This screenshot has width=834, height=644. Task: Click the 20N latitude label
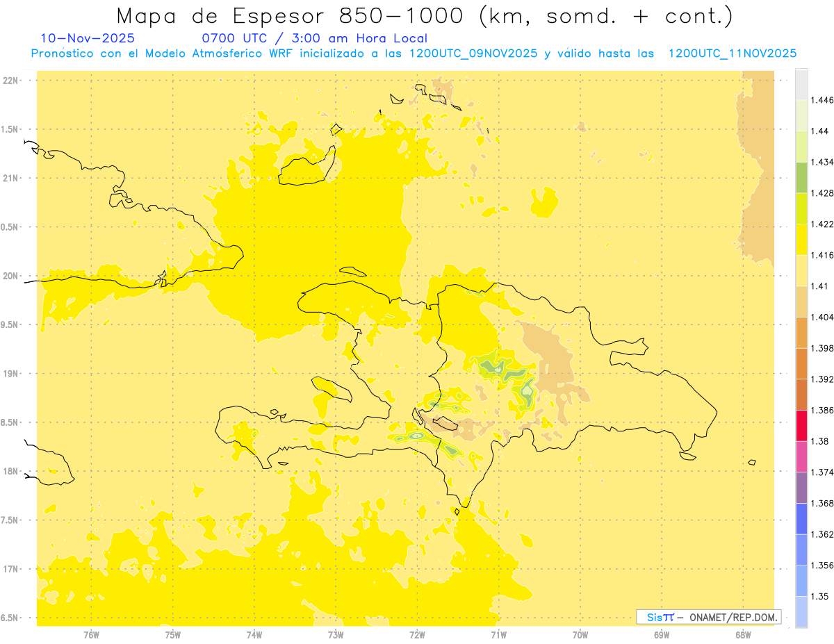click(11, 276)
